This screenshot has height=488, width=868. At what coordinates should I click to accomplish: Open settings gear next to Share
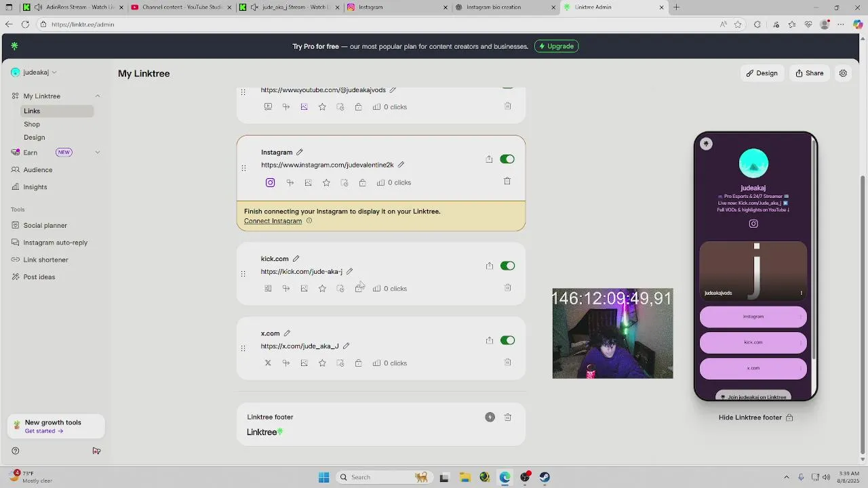coord(843,73)
